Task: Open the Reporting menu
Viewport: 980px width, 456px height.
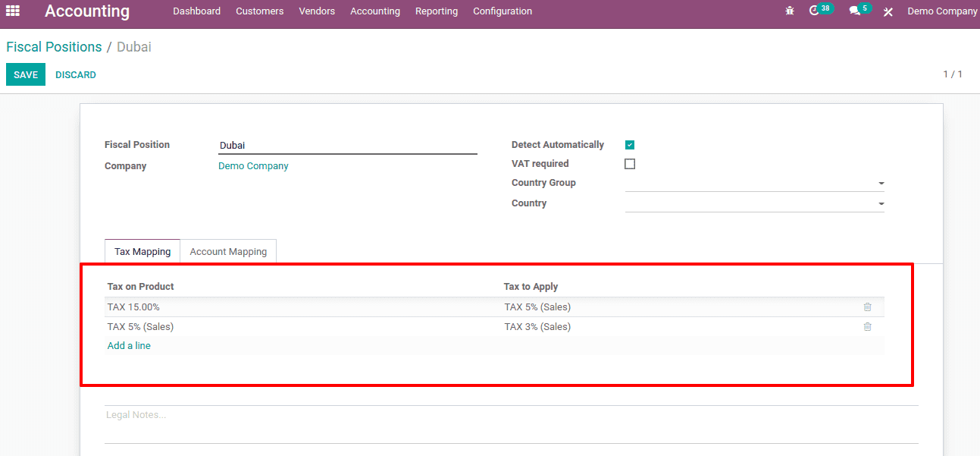Action: click(437, 11)
